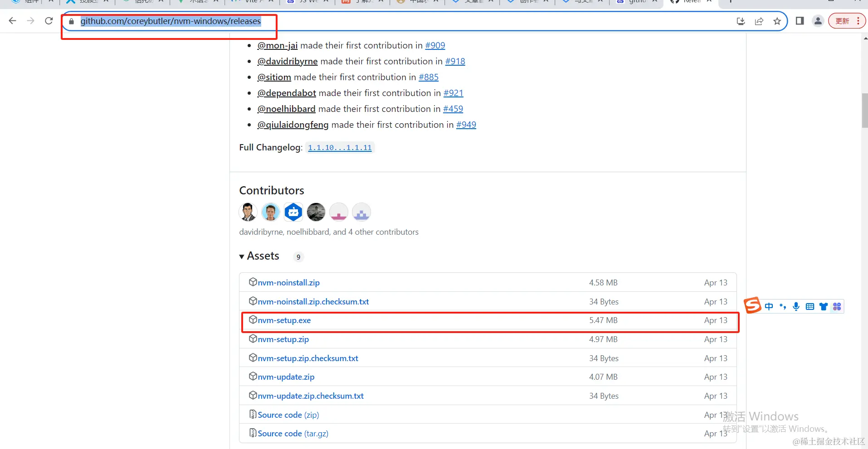Open the Sogou soft keyboard
Screen dimensions: 868x449
coord(810,307)
